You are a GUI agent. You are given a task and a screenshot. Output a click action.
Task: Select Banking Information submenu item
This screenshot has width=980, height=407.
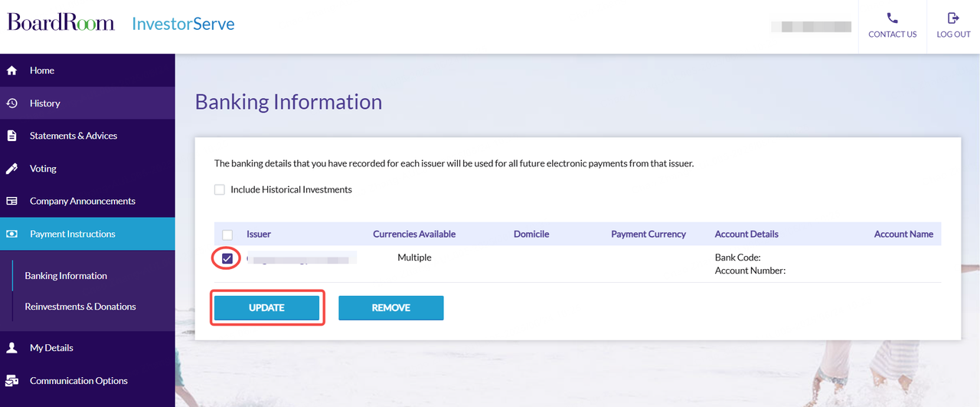[x=66, y=276]
